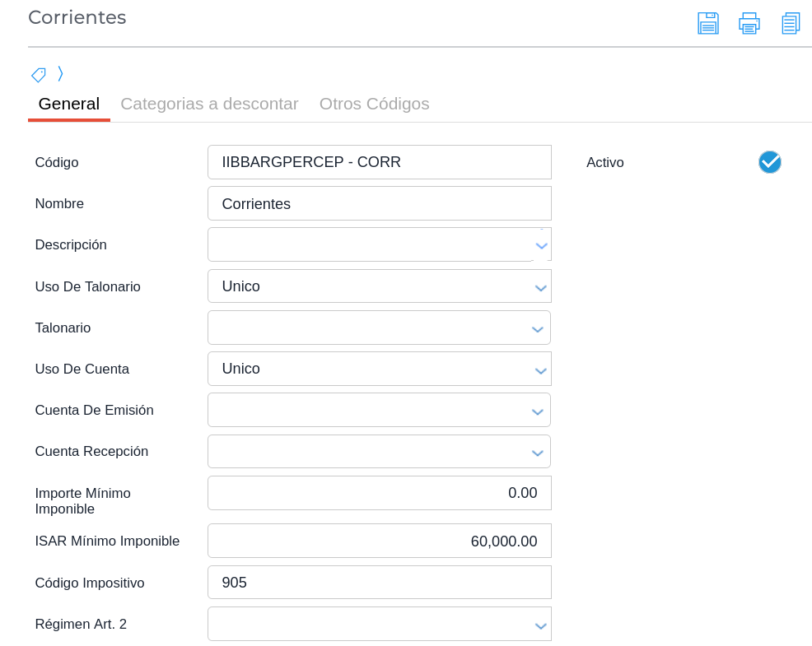Expand the Descripción dropdown
The width and height of the screenshot is (812, 646).
pos(541,245)
